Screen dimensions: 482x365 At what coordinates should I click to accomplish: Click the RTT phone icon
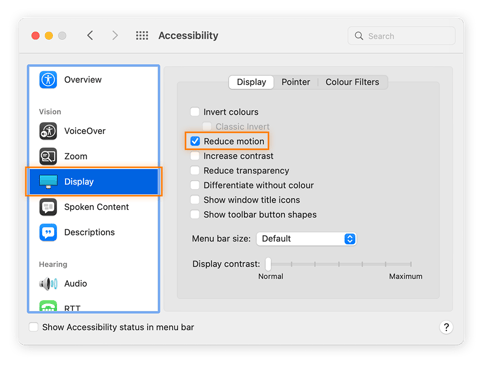point(48,306)
